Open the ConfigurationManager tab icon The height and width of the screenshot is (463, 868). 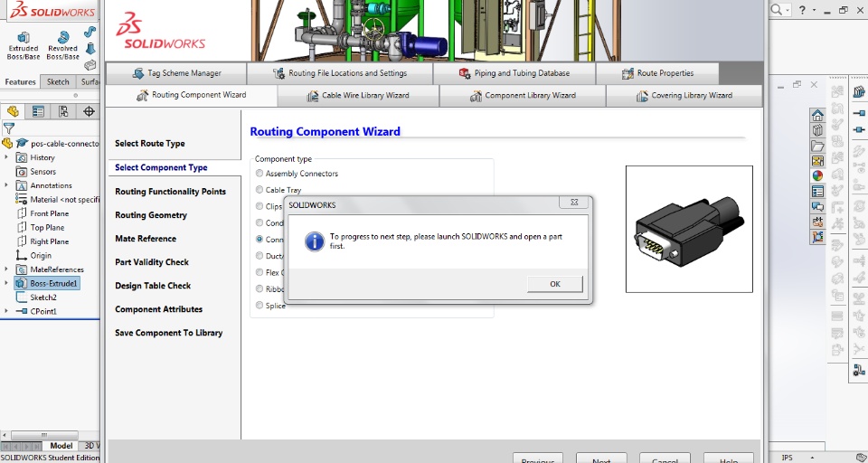point(63,111)
